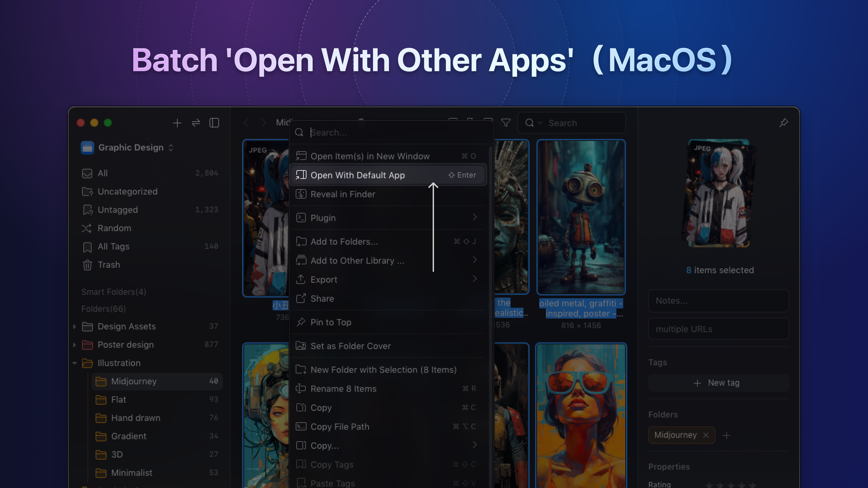Image resolution: width=868 pixels, height=488 pixels.
Task: Click plus icon beside the Midjourney folder chip
Action: click(726, 435)
